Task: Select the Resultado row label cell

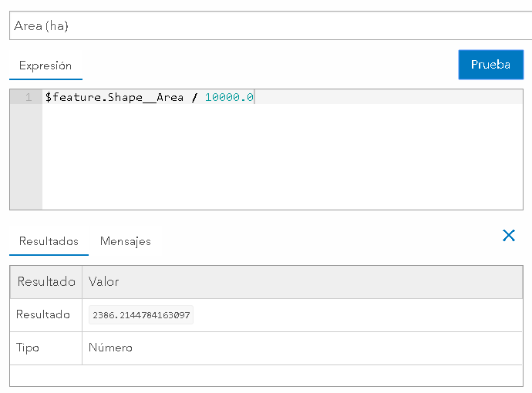Action: pos(43,314)
